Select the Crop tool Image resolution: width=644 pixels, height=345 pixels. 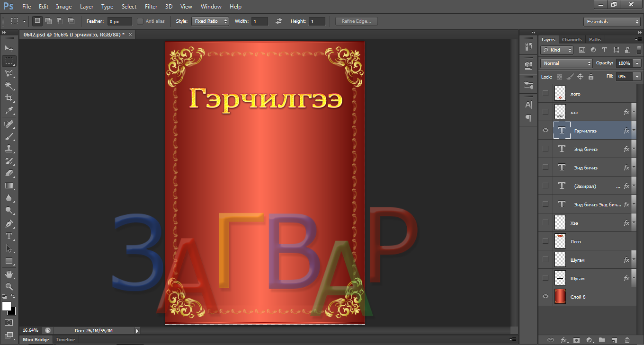[x=9, y=98]
